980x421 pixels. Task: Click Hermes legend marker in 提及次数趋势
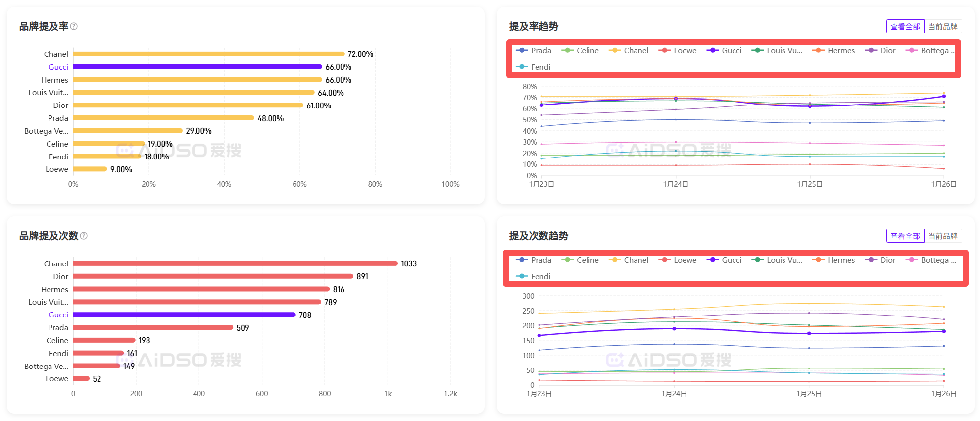[818, 260]
